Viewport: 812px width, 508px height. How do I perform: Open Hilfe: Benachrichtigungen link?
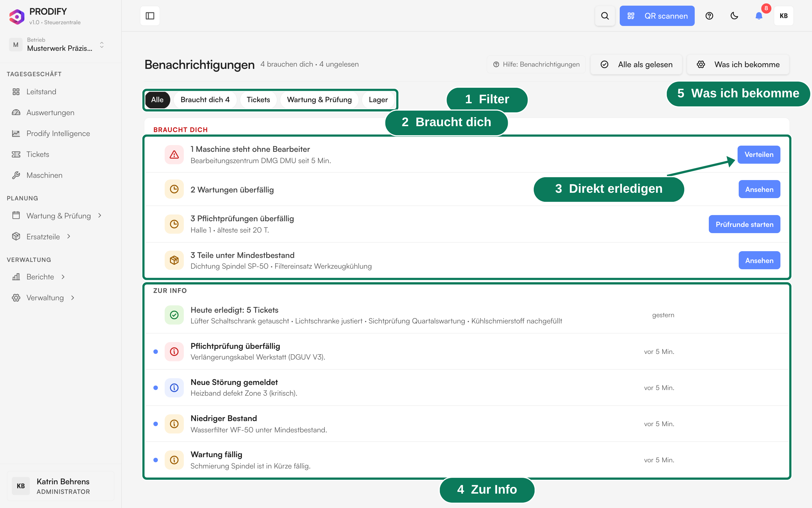(x=536, y=65)
